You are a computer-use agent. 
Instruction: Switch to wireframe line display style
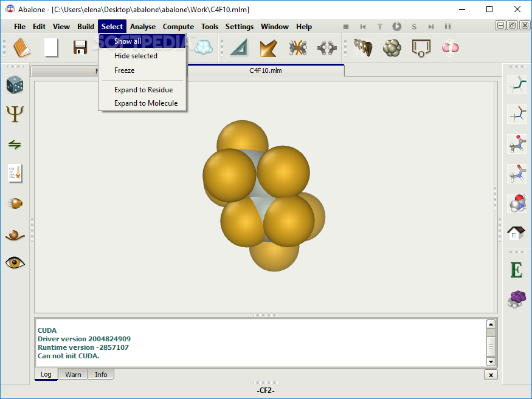517,85
